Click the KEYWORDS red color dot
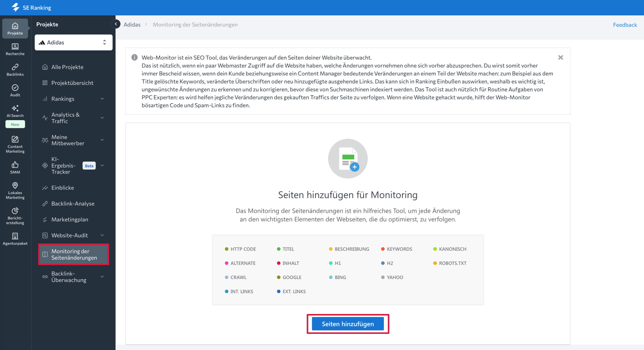The height and width of the screenshot is (350, 644). pyautogui.click(x=383, y=249)
